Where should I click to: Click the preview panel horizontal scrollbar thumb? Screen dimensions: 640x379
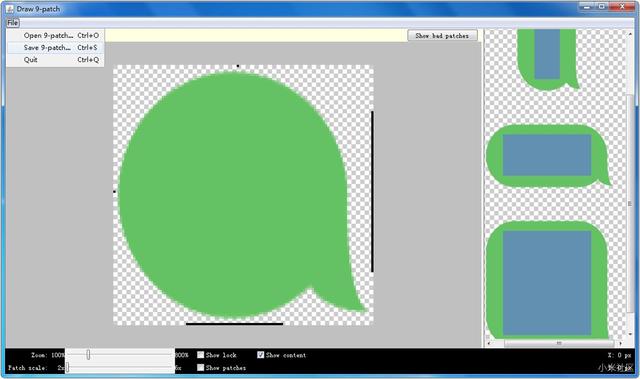click(x=559, y=344)
